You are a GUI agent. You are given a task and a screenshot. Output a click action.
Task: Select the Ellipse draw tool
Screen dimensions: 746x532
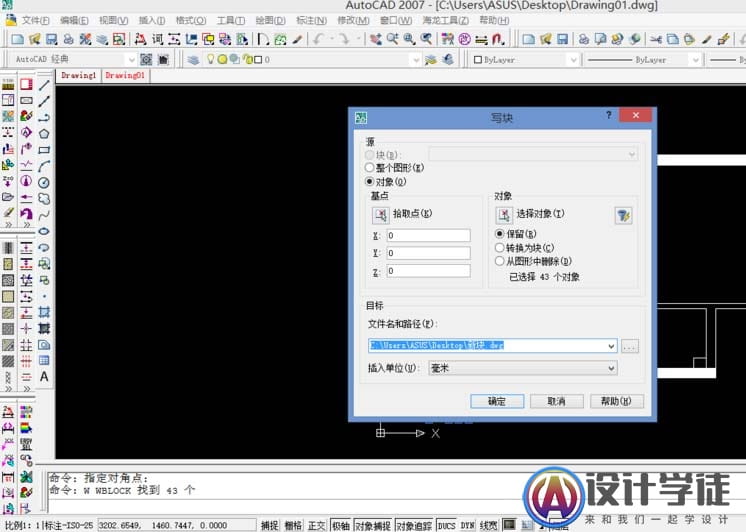click(44, 231)
